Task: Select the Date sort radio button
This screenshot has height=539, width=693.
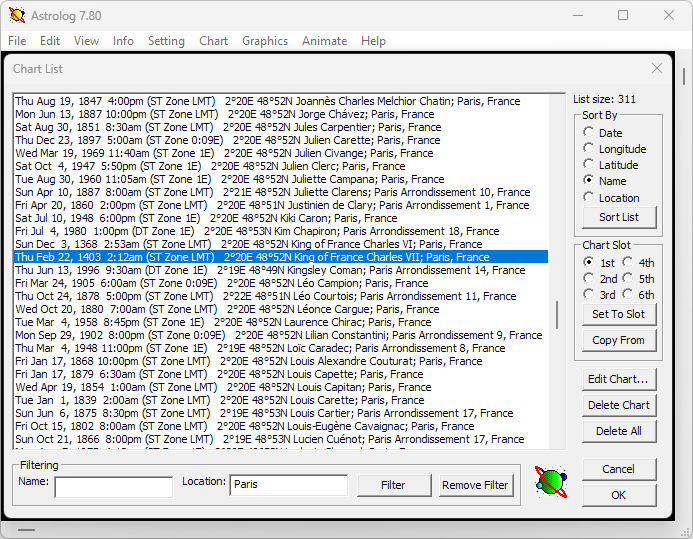Action: 589,133
